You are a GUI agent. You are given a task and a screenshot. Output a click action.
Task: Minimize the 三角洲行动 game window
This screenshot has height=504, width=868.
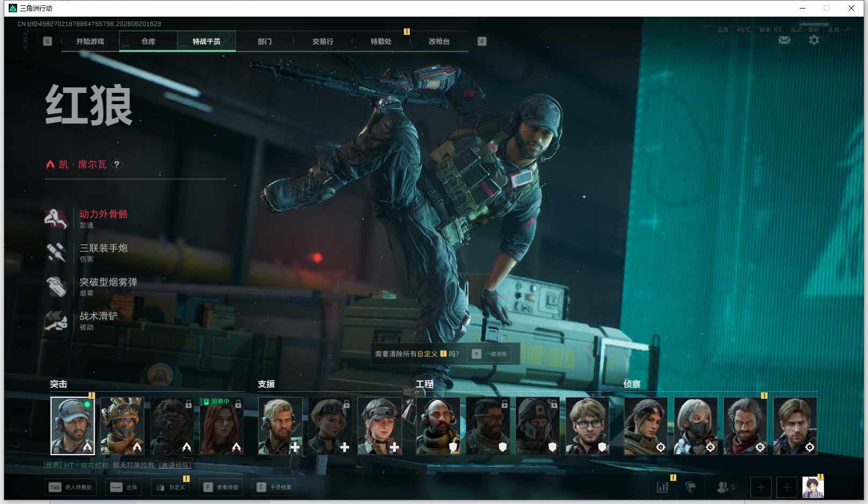tap(802, 8)
